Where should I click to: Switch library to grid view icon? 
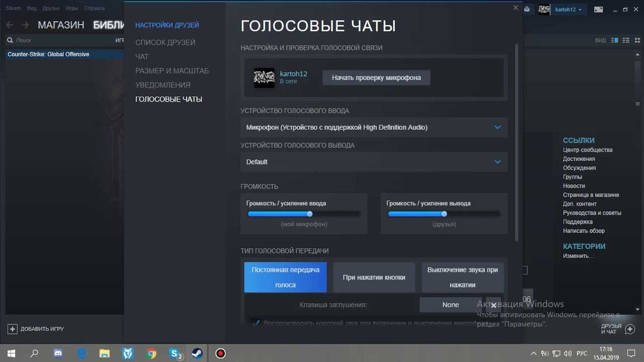pyautogui.click(x=637, y=40)
